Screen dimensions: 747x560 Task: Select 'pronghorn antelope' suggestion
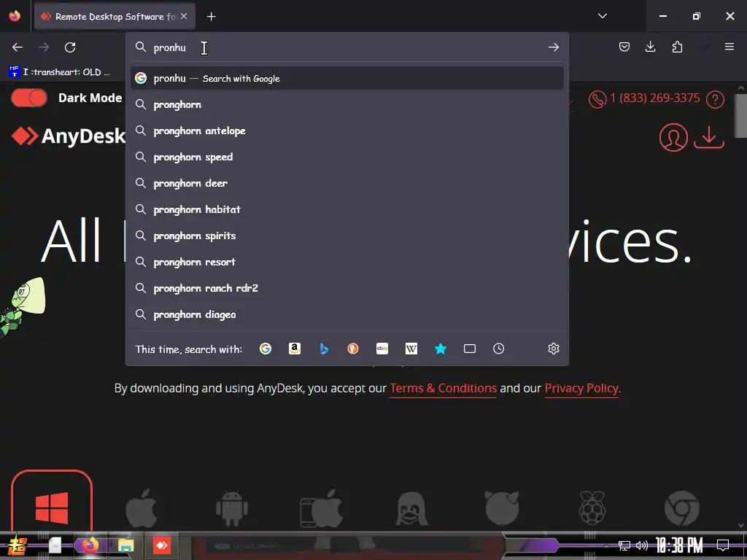347,131
